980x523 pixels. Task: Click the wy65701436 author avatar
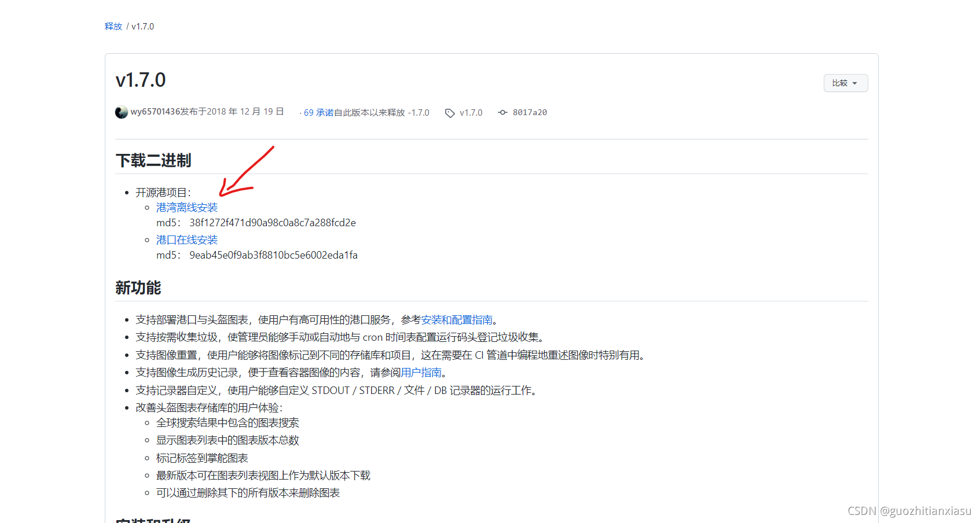[122, 112]
